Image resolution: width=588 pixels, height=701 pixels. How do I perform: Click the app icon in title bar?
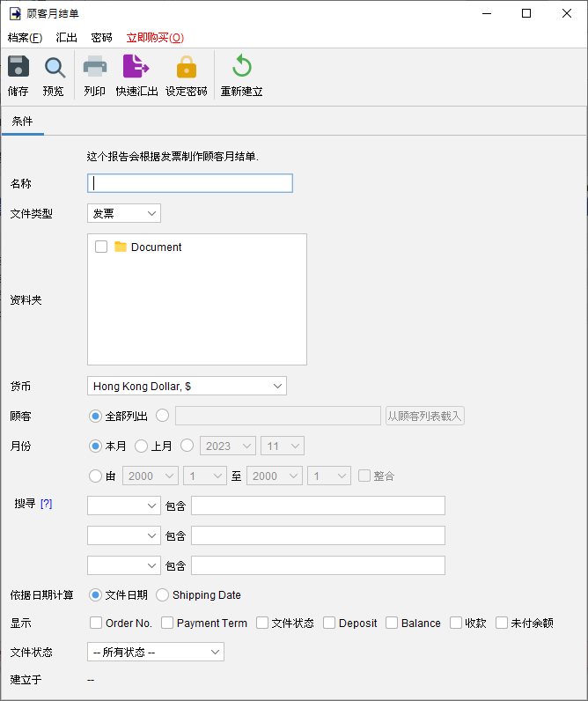[x=15, y=13]
